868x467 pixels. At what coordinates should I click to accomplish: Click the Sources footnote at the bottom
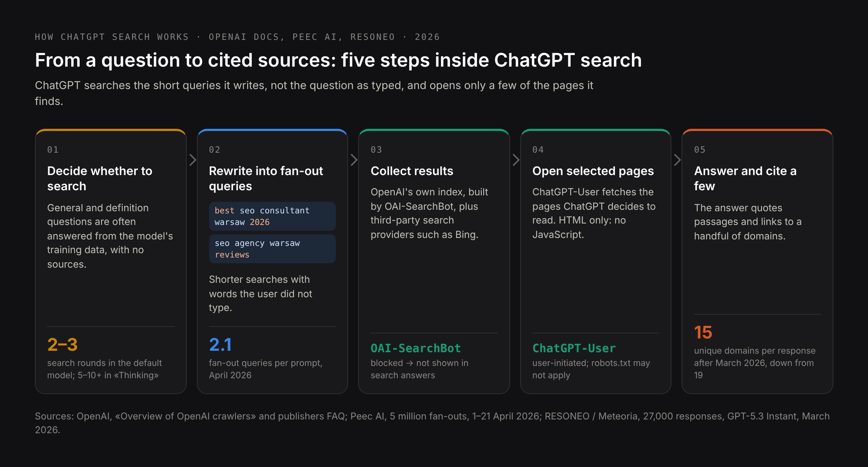[x=432, y=423]
